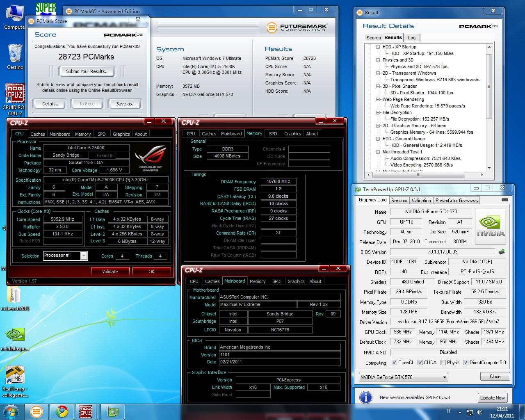Open PCMark05 from the taskbar
Screen dimensions: 525x420
point(37,411)
